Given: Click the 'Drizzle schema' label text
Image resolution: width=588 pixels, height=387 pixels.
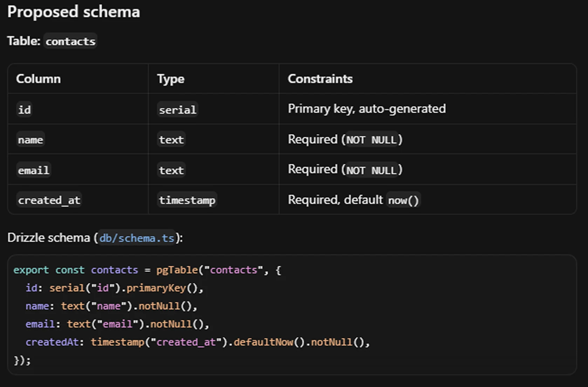Looking at the screenshot, I should (x=49, y=238).
